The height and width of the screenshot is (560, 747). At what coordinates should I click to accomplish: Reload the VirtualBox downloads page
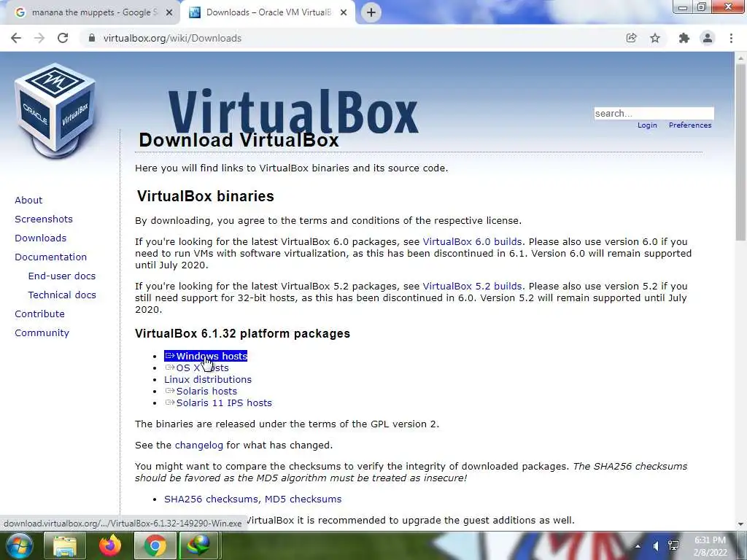[63, 38]
